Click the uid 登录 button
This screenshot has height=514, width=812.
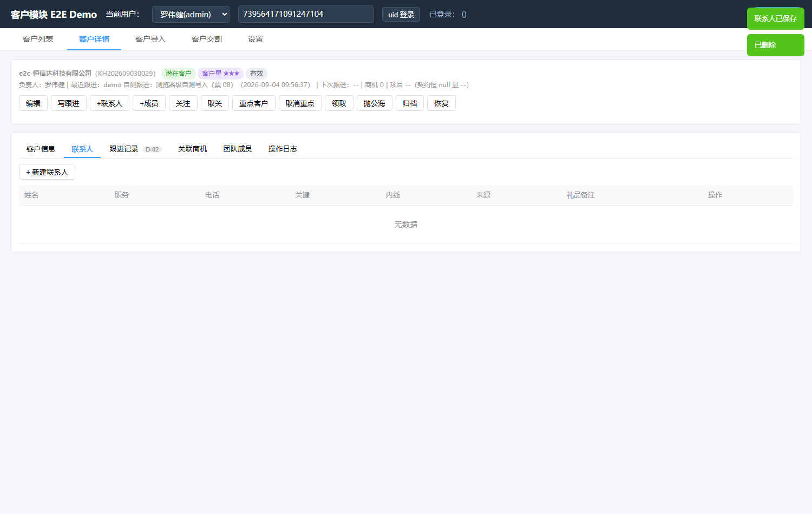click(x=401, y=15)
